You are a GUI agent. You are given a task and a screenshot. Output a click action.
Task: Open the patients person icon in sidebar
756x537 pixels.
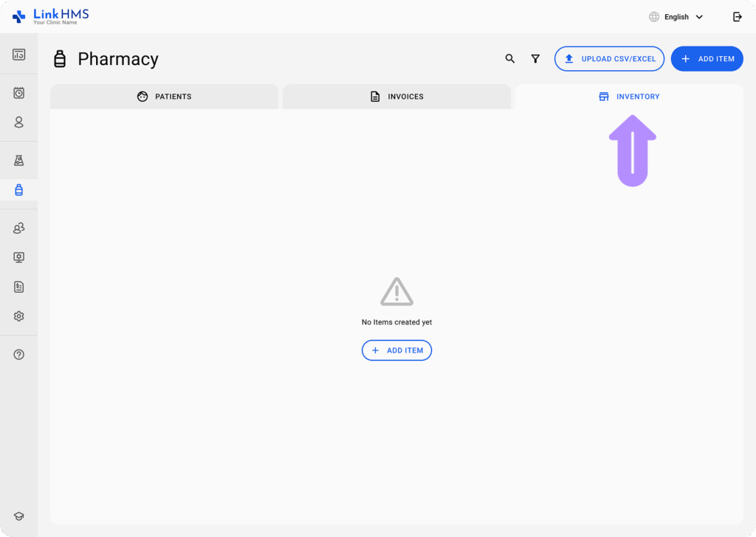(x=18, y=122)
